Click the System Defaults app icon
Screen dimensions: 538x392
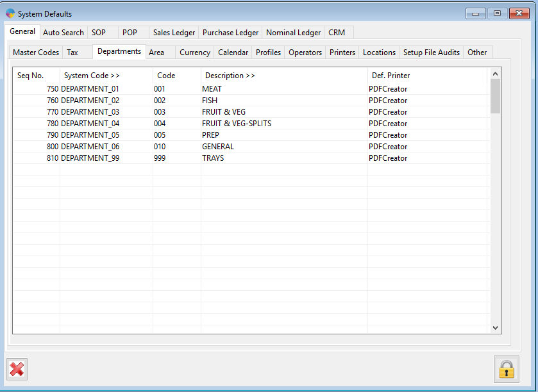click(x=10, y=13)
